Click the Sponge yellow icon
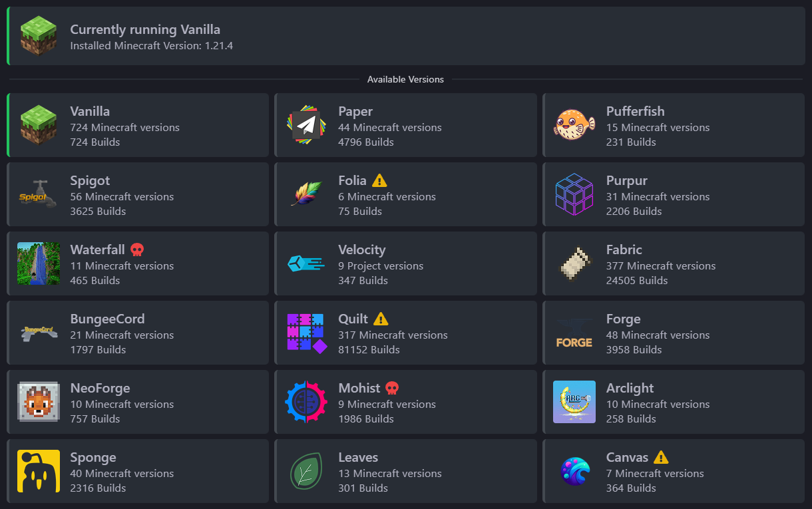Image resolution: width=812 pixels, height=509 pixels. tap(38, 470)
